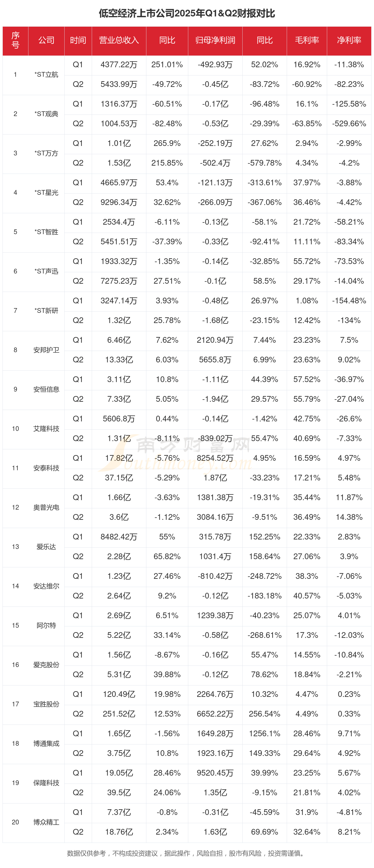374x868 pixels.
Task: Click the 时间 column header
Action: coord(78,40)
